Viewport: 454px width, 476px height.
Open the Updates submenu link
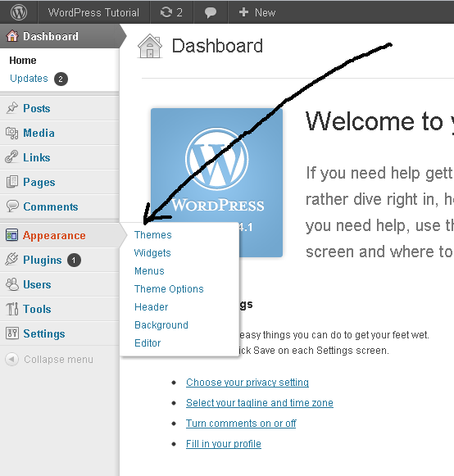click(29, 79)
